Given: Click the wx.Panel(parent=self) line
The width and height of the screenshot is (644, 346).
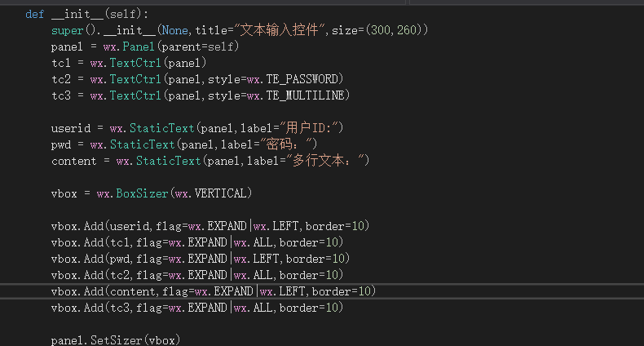Looking at the screenshot, I should tap(145, 47).
